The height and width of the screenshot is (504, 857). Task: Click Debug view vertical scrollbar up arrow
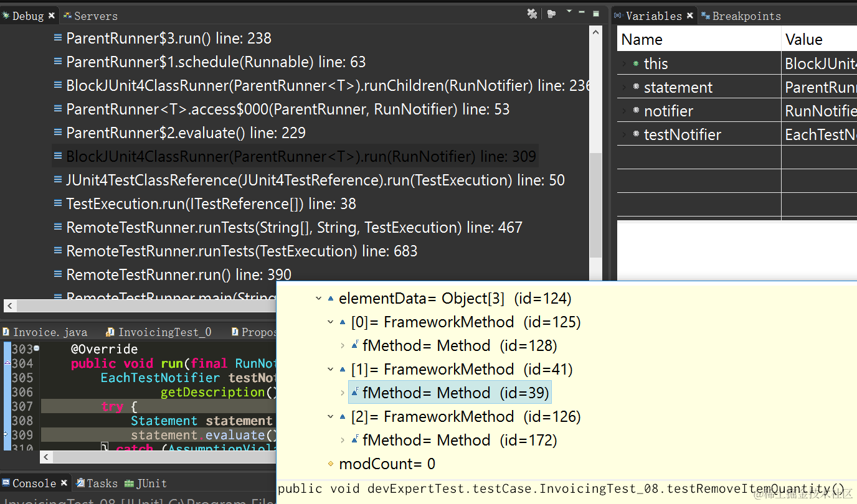click(x=596, y=32)
